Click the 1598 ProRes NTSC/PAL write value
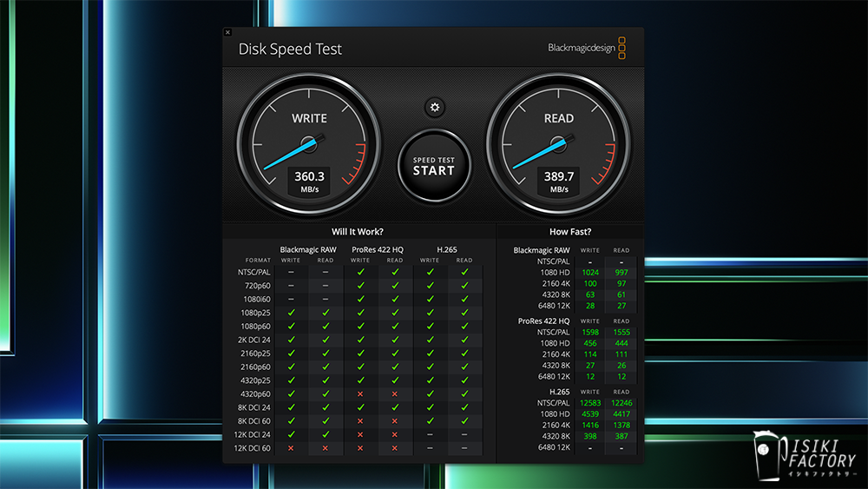The height and width of the screenshot is (489, 868). 590,333
